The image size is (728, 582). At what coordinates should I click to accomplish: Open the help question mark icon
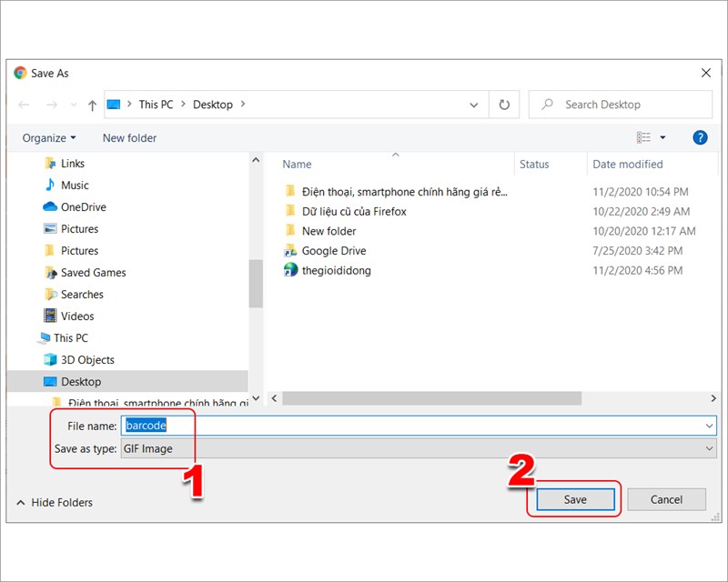700,137
